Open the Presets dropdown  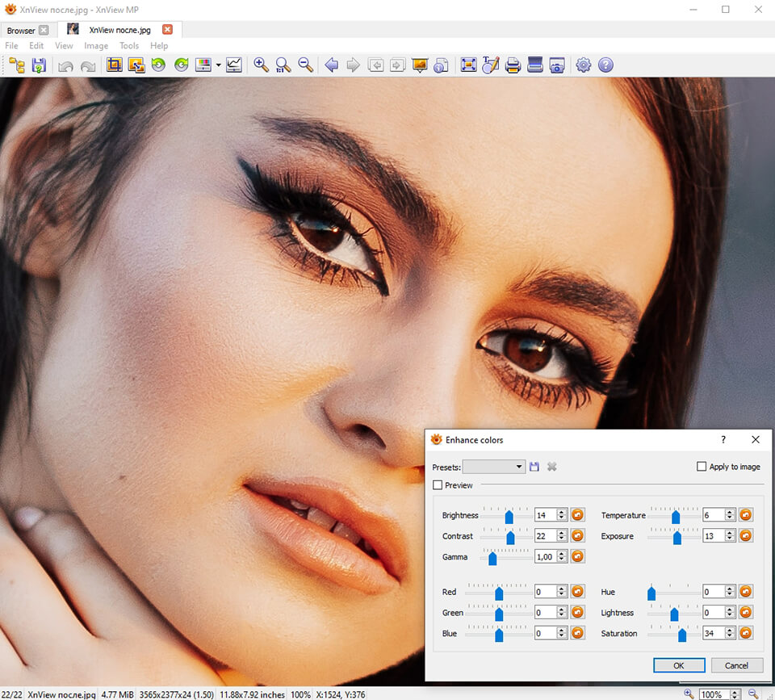tap(519, 466)
